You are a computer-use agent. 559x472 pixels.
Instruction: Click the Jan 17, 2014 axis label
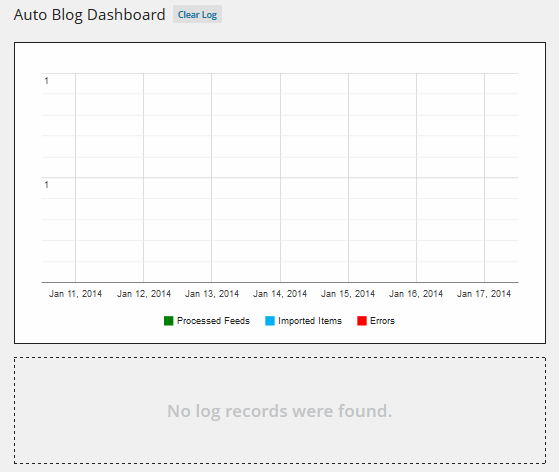point(484,294)
